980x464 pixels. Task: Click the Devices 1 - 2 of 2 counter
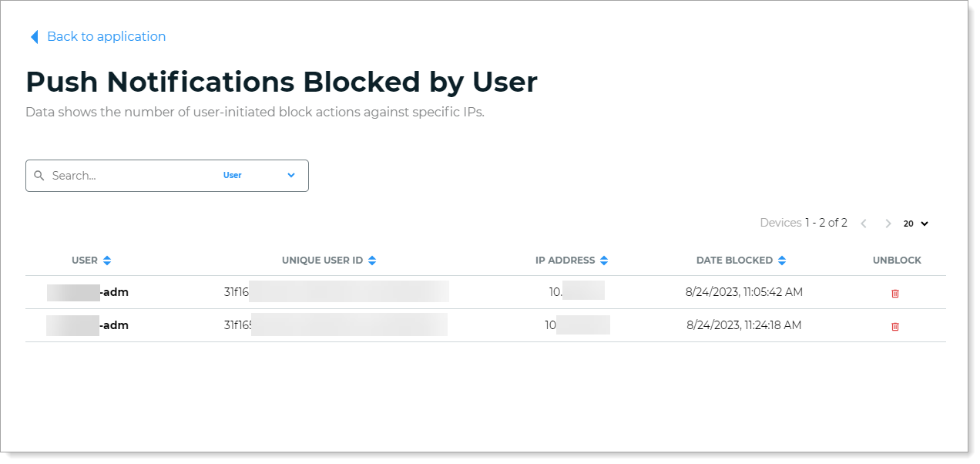coord(803,223)
